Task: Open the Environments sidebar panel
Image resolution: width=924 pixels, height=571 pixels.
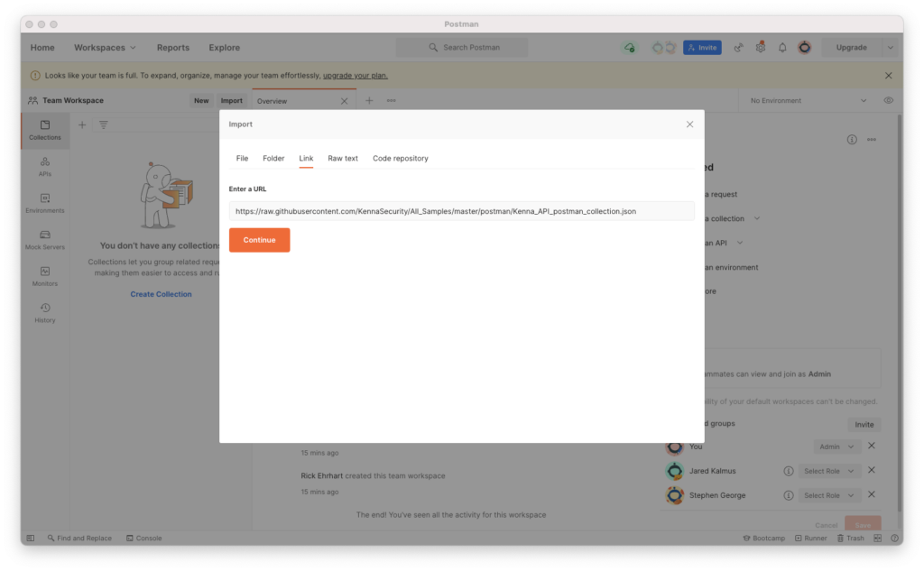Action: (44, 203)
